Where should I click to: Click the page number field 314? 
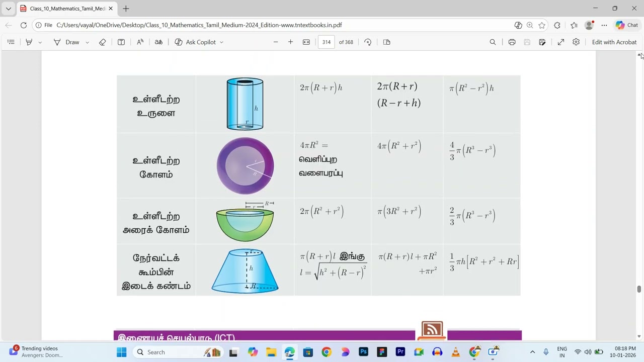click(x=327, y=42)
